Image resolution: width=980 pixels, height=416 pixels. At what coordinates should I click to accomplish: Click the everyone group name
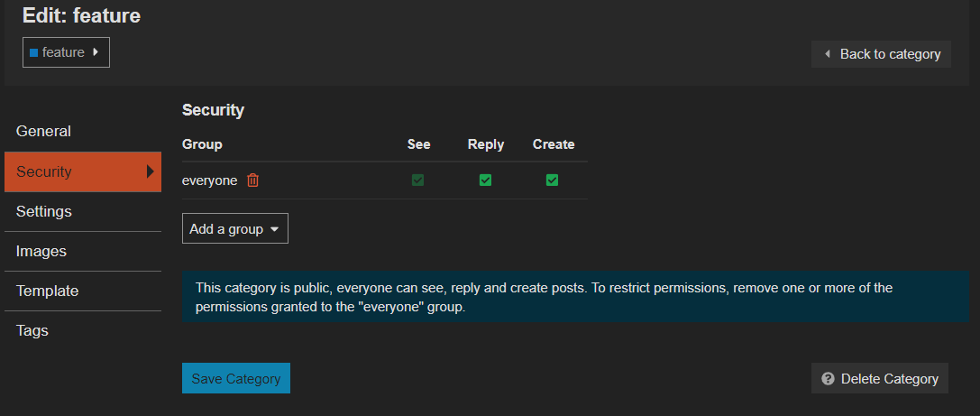click(x=209, y=180)
